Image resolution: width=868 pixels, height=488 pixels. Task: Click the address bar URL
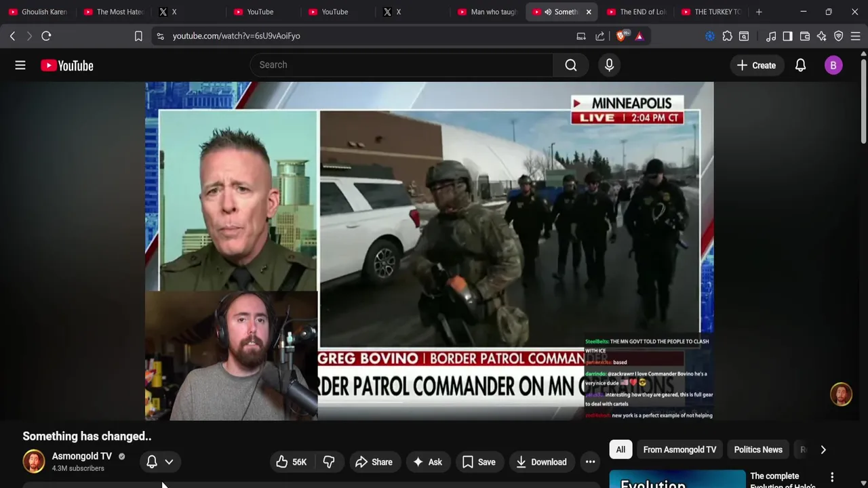tap(236, 36)
